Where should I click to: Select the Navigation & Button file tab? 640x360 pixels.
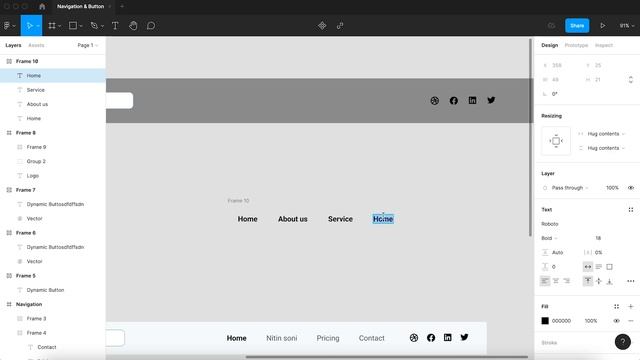(80, 7)
